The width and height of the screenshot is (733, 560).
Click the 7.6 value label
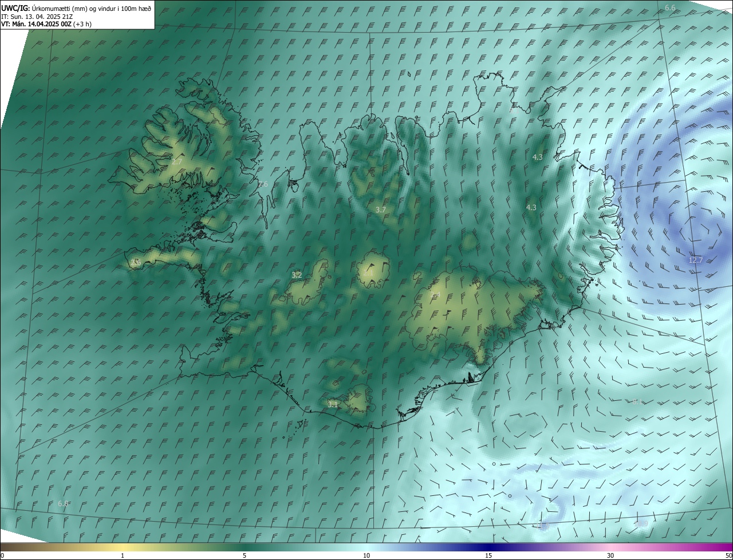(x=262, y=184)
